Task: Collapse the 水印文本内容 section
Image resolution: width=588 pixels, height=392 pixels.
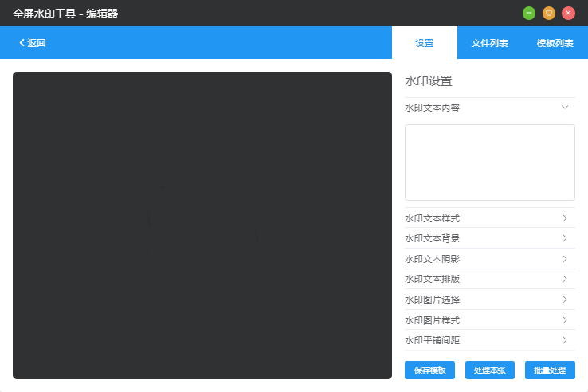Action: click(x=489, y=108)
